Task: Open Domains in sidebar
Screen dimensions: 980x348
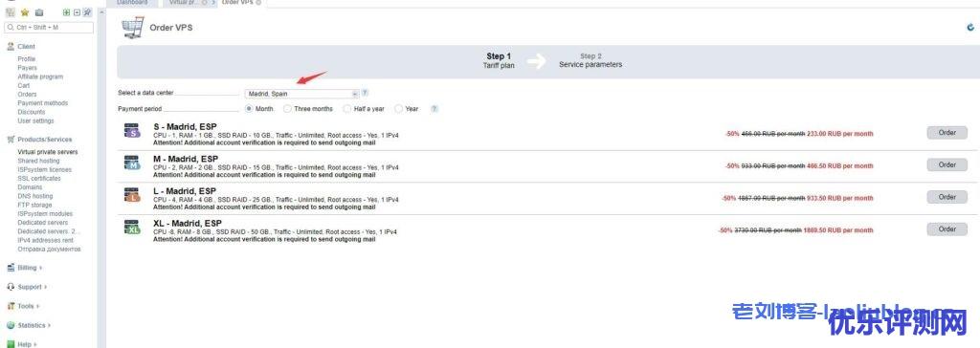Action: 30,186
